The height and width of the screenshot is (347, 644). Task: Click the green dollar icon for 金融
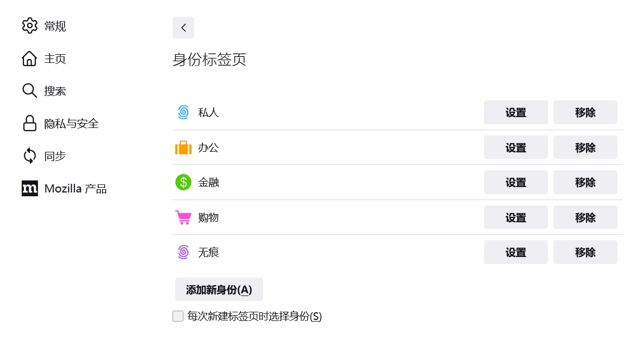[183, 182]
